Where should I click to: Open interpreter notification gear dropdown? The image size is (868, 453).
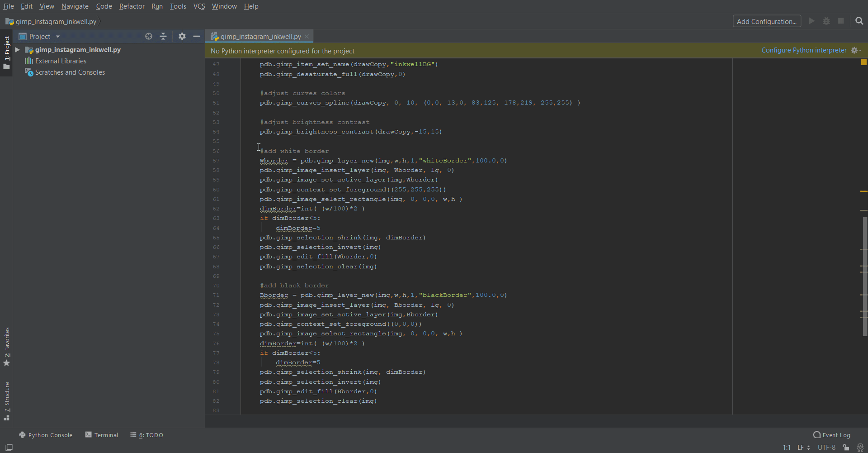[x=856, y=50]
